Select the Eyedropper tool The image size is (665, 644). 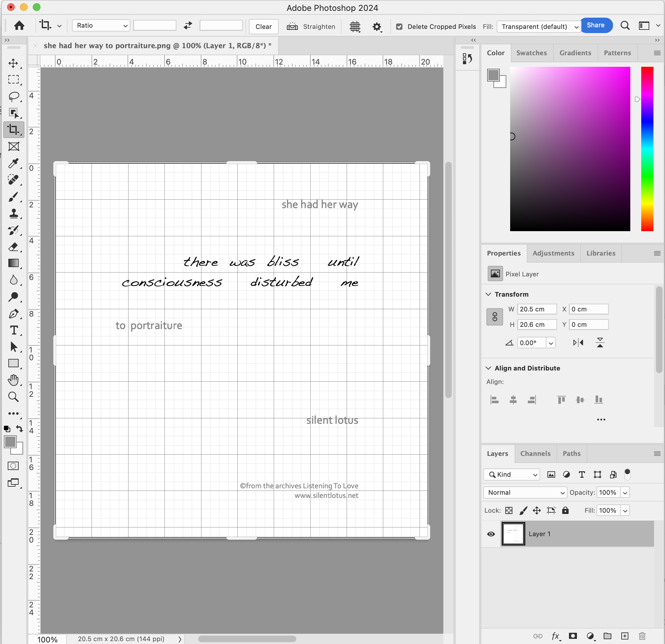click(x=13, y=163)
